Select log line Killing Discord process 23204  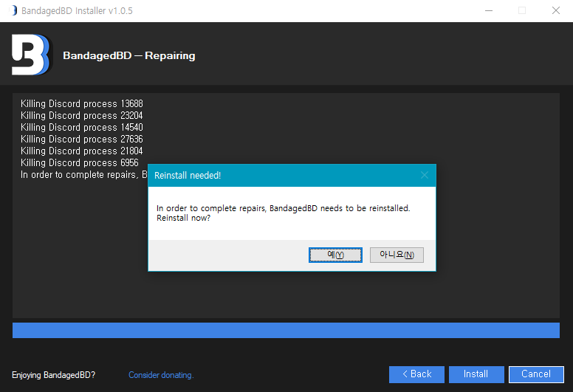pyautogui.click(x=82, y=115)
